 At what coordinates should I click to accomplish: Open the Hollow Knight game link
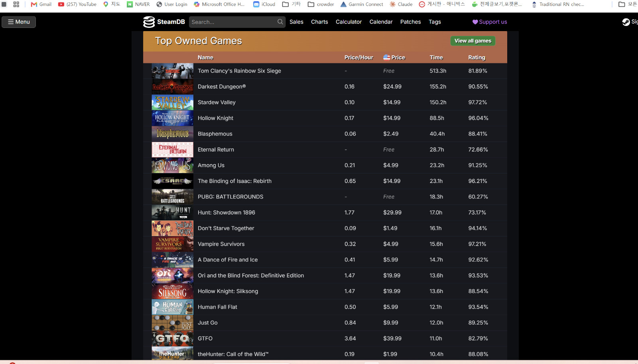tap(215, 118)
